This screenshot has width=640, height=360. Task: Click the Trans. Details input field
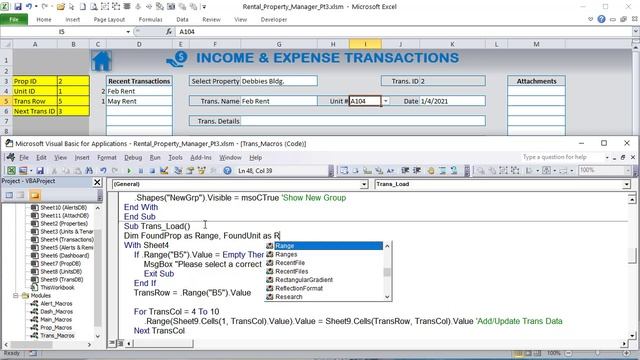coord(363,121)
